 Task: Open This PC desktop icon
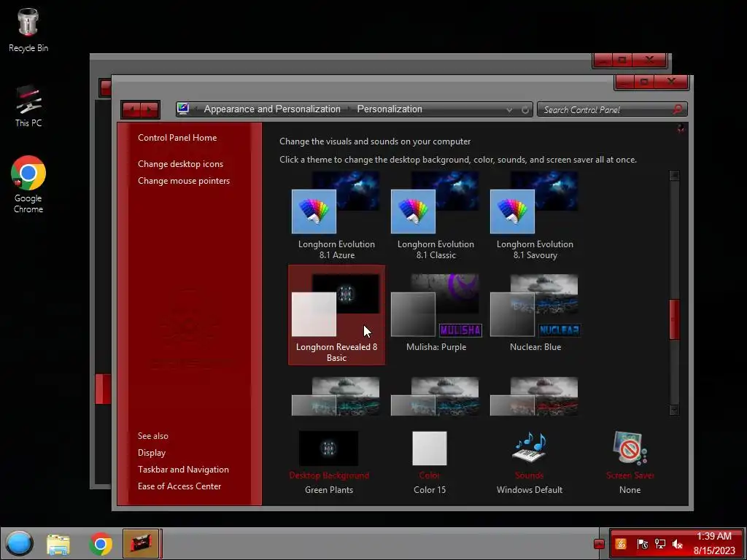28,106
